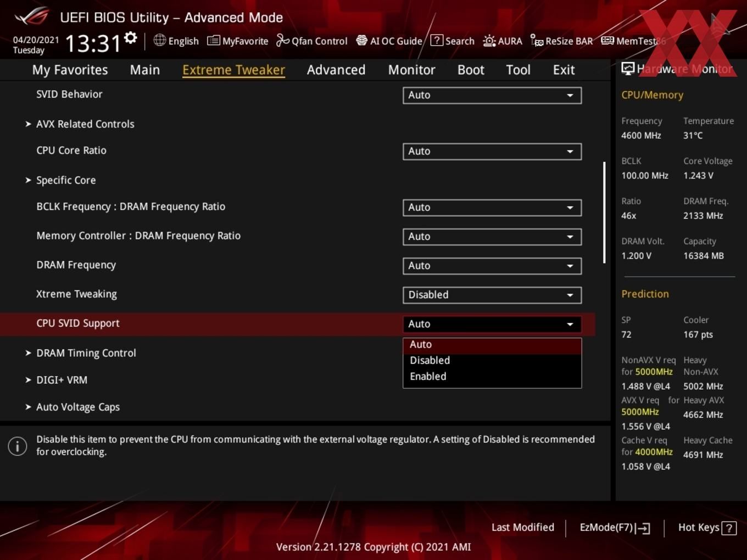
Task: Choose Auto in SVID Support list
Action: pyautogui.click(x=492, y=345)
